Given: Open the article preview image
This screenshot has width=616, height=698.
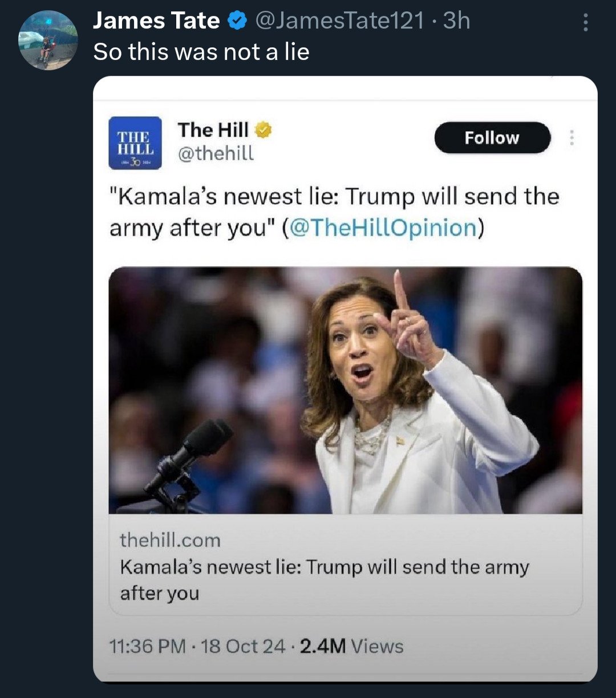Looking at the screenshot, I should pos(345,390).
